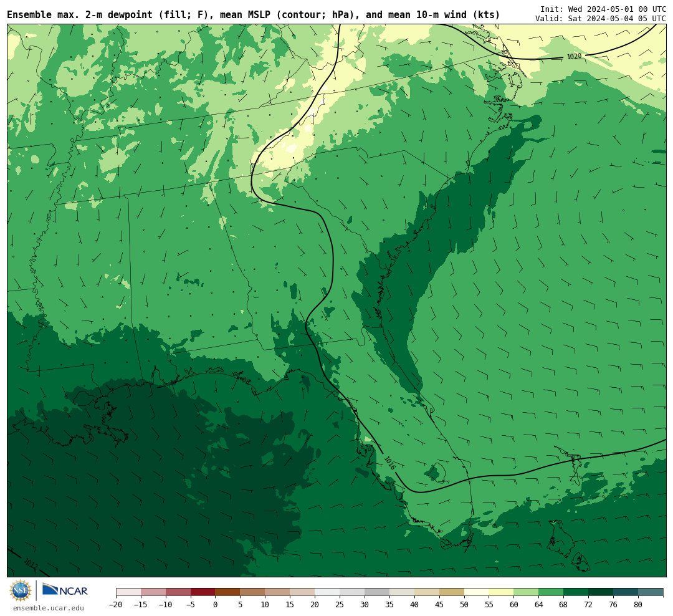Pick the green swatch between 64 and 68

(x=551, y=592)
